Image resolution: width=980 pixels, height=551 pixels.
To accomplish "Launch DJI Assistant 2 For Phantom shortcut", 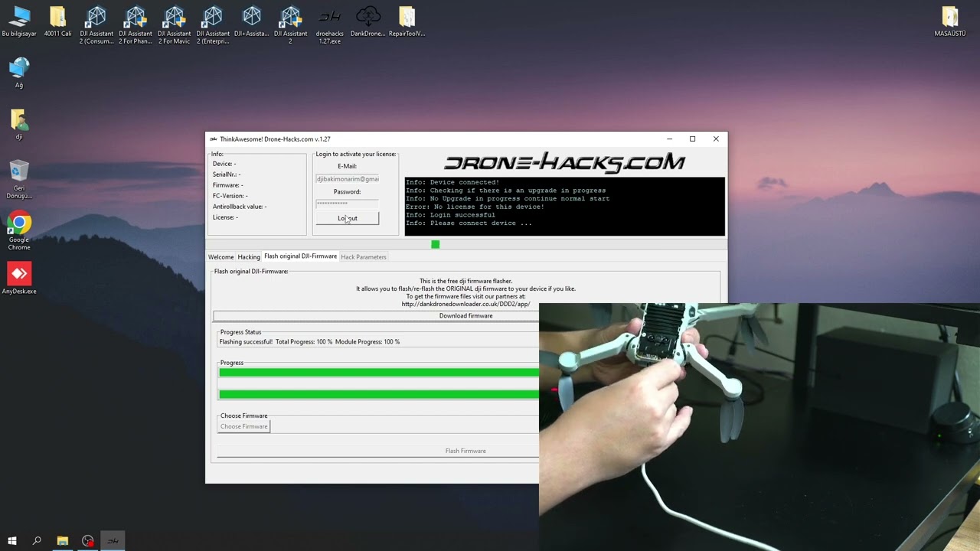I will (136, 25).
